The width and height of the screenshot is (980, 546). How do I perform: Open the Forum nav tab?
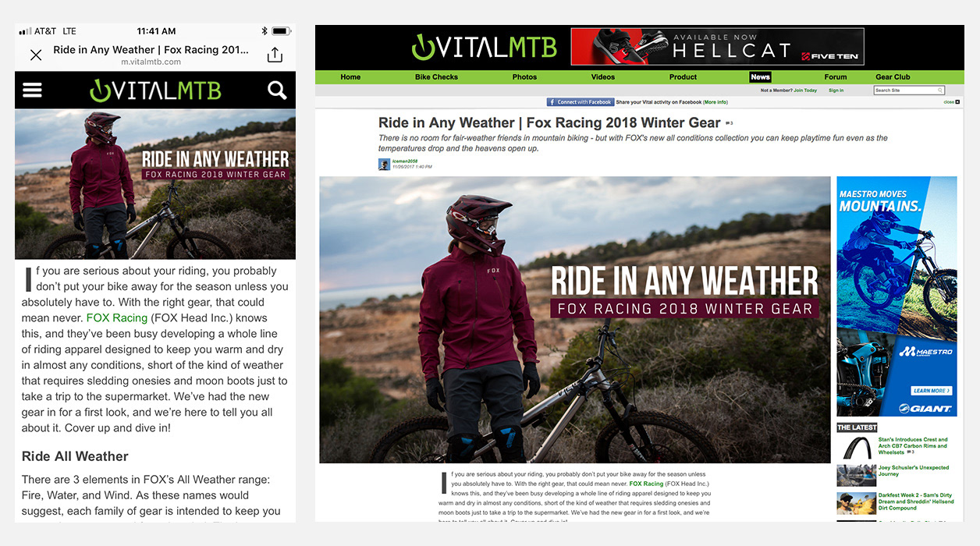835,77
